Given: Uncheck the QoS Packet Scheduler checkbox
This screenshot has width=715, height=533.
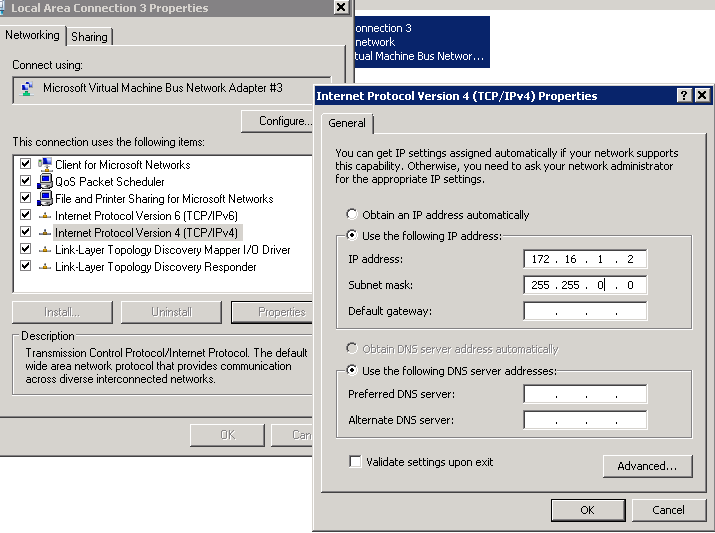Looking at the screenshot, I should (25, 182).
